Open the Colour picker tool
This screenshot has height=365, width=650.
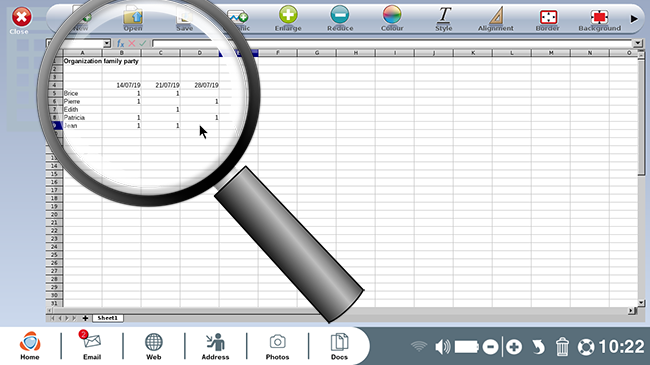tap(392, 19)
